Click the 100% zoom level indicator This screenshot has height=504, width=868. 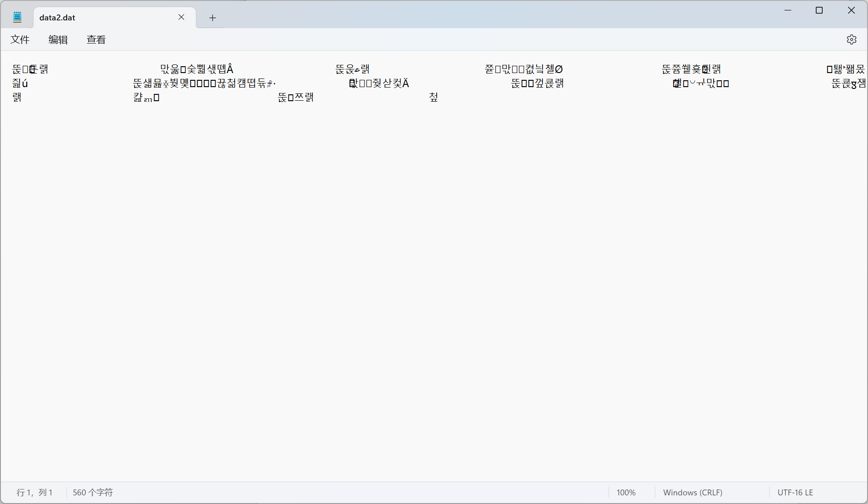point(626,493)
